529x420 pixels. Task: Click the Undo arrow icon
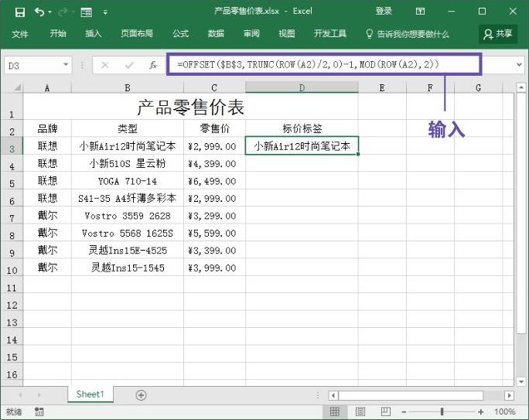[39, 12]
